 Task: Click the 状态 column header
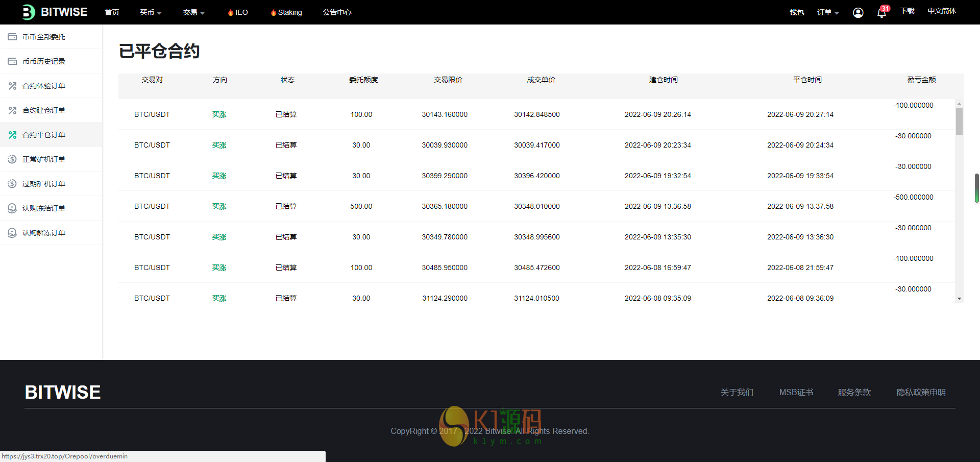(x=287, y=80)
